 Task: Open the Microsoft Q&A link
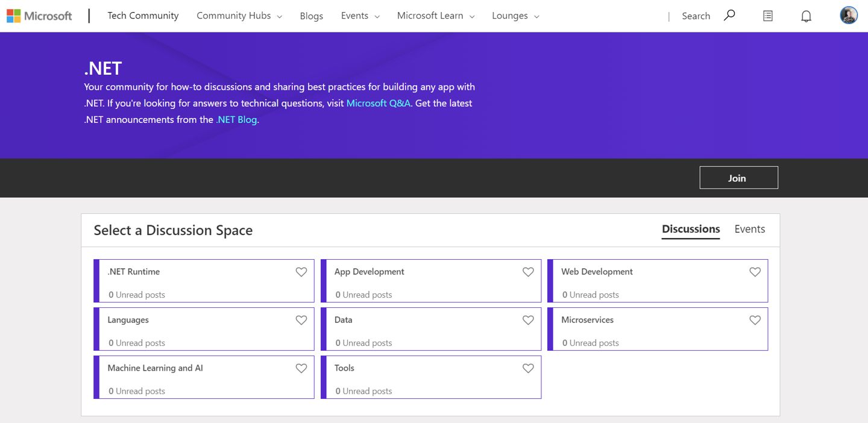point(378,103)
